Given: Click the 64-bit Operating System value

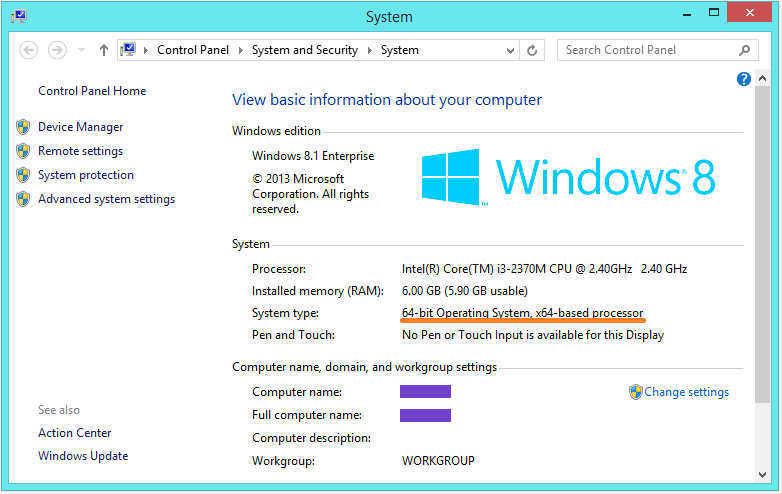Looking at the screenshot, I should pyautogui.click(x=522, y=313).
